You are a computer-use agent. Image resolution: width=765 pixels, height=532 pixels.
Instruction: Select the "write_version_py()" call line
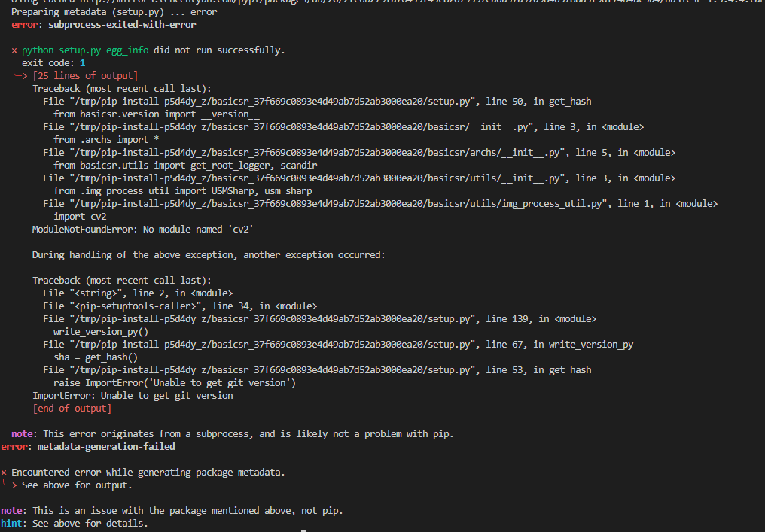101,332
